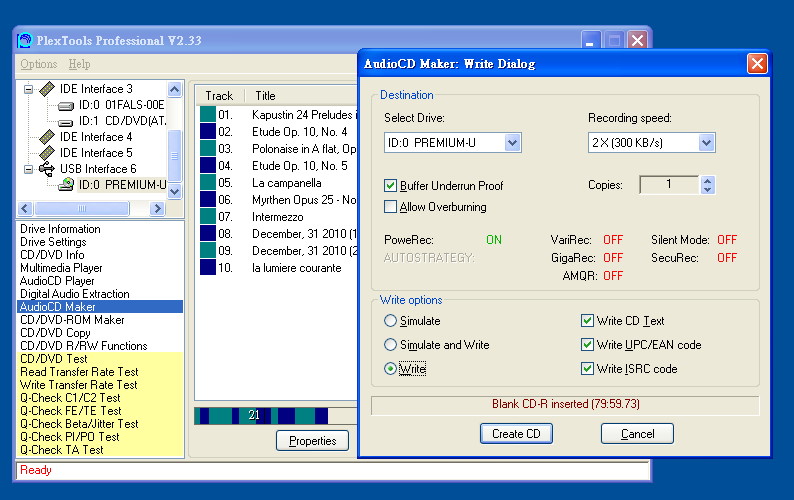The height and width of the screenshot is (500, 794).
Task: Select track la lumiere courante
Action: coord(297,268)
